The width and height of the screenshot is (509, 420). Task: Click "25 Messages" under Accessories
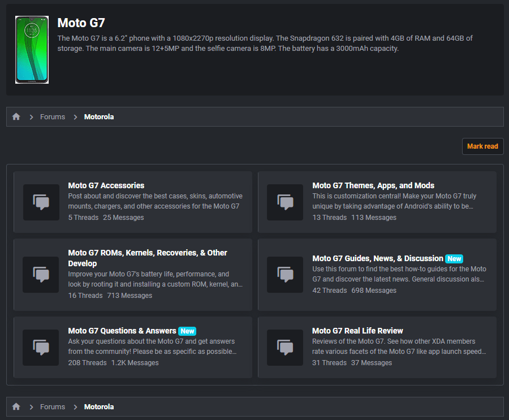(x=123, y=218)
